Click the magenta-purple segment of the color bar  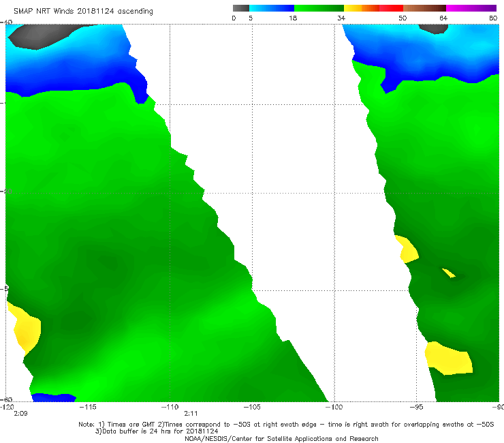point(471,8)
